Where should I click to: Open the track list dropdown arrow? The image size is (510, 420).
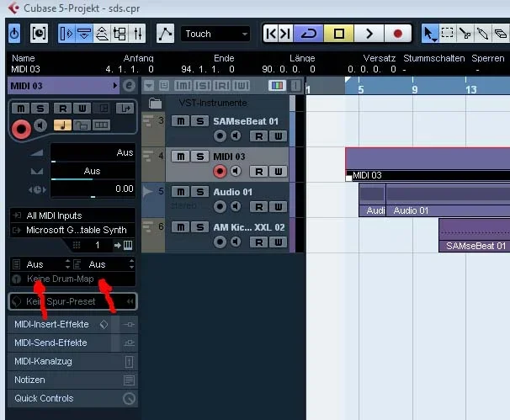(x=149, y=86)
